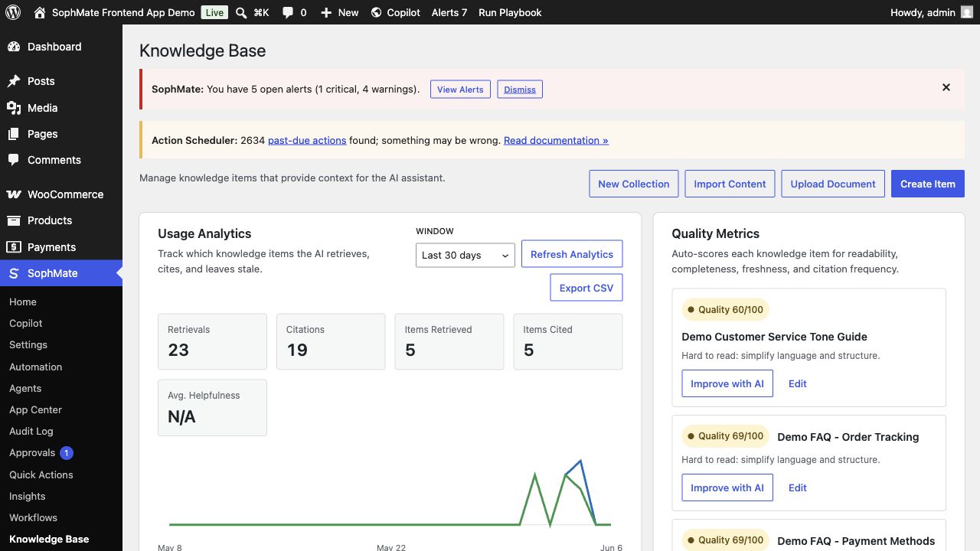Click the Avg. Helpfulness N/A card

[212, 408]
